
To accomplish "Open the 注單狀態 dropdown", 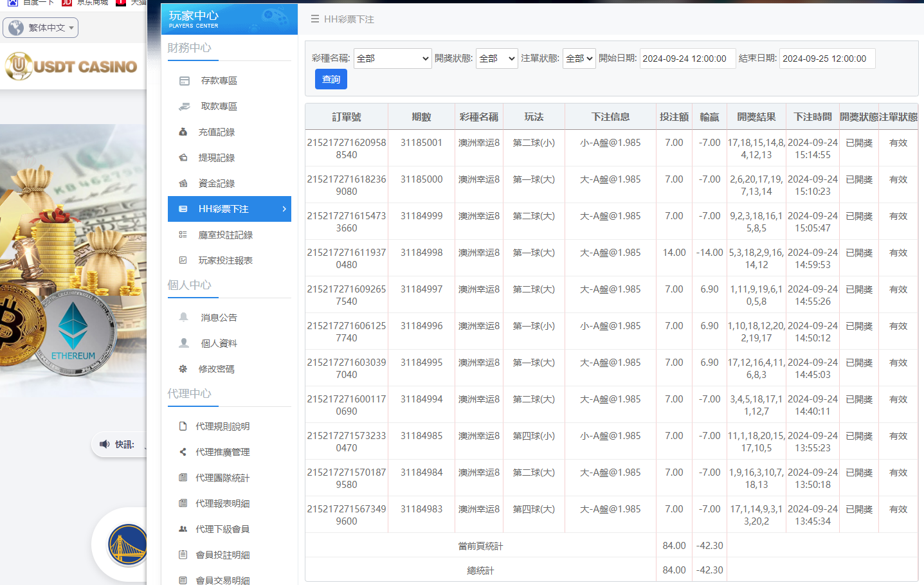I will (579, 59).
